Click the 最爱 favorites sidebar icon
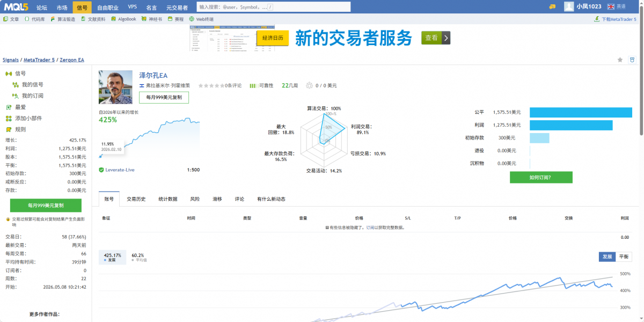Screen dimensions: 644x322 click(9, 107)
